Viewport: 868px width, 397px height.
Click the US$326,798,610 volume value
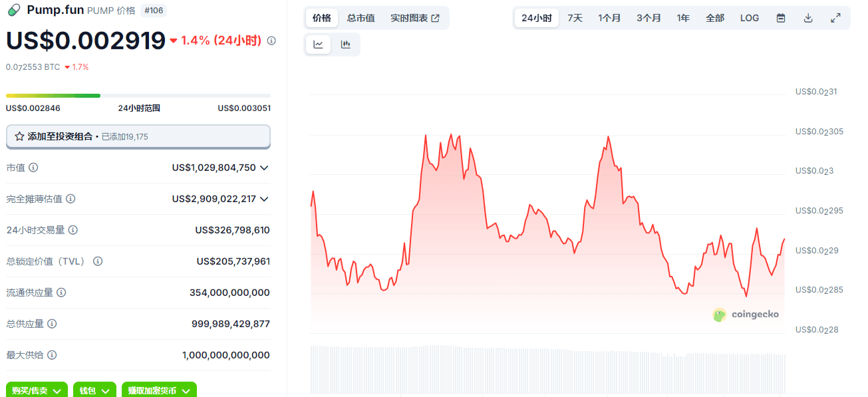233,230
